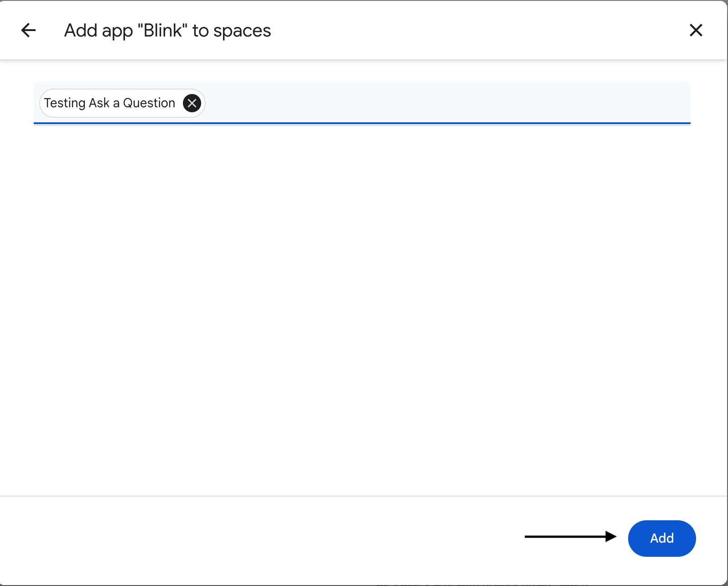Select the Testing Ask a Question chip text
728x586 pixels.
coord(109,103)
